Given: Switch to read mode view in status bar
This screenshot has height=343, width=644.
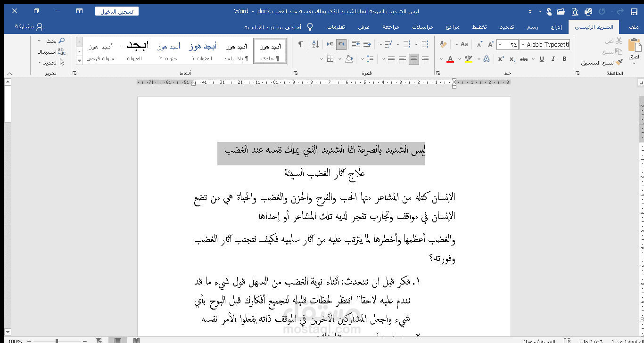Looking at the screenshot, I should 136,341.
